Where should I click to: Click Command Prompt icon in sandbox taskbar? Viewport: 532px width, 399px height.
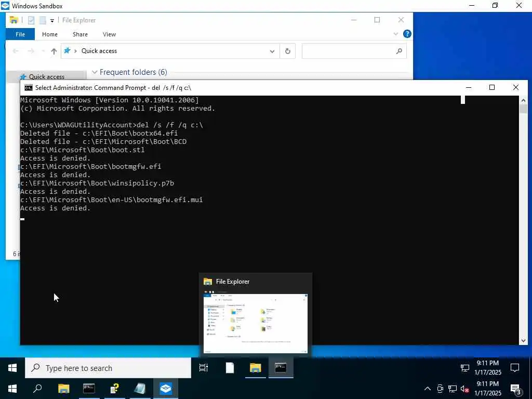click(281, 368)
